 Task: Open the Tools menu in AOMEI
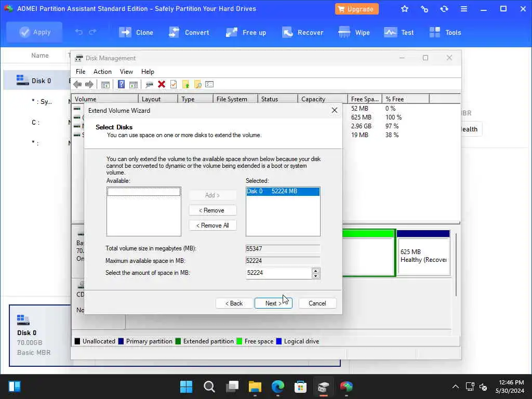pyautogui.click(x=445, y=33)
